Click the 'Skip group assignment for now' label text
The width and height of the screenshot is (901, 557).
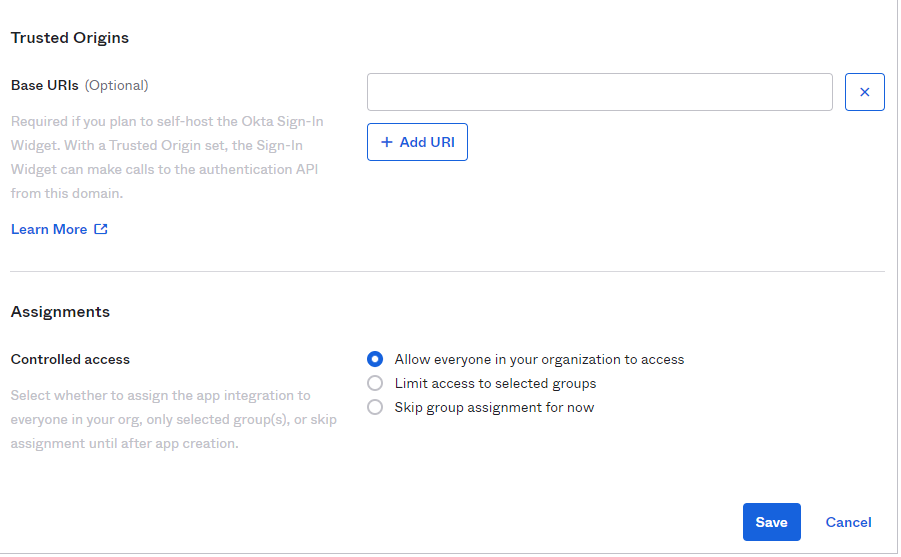pos(494,407)
